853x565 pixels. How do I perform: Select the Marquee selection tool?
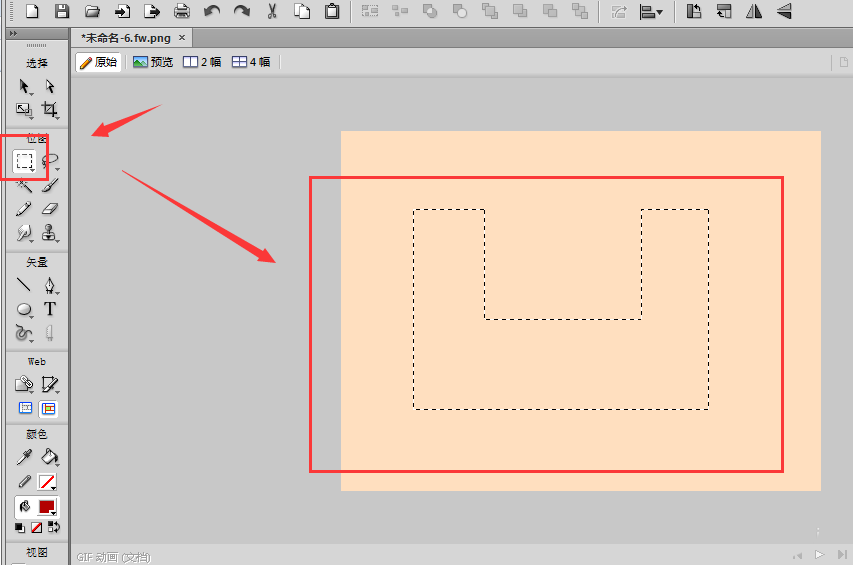tap(25, 160)
